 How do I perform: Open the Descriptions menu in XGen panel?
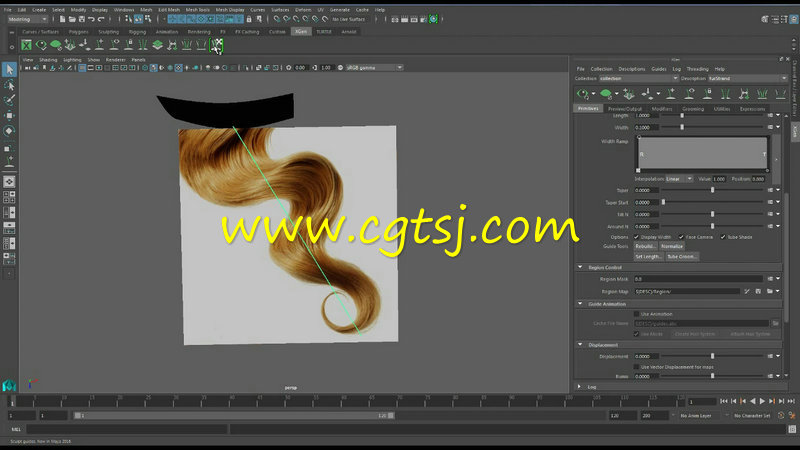tap(632, 69)
